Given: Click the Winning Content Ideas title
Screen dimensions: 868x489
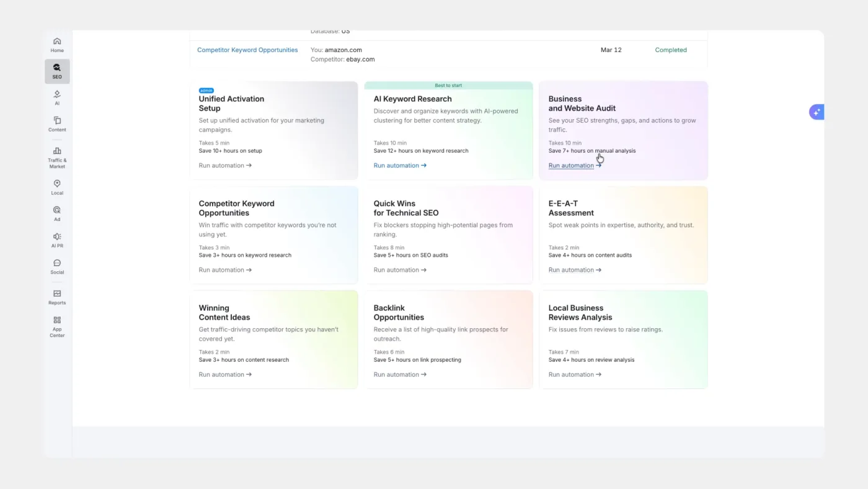Looking at the screenshot, I should (224, 312).
